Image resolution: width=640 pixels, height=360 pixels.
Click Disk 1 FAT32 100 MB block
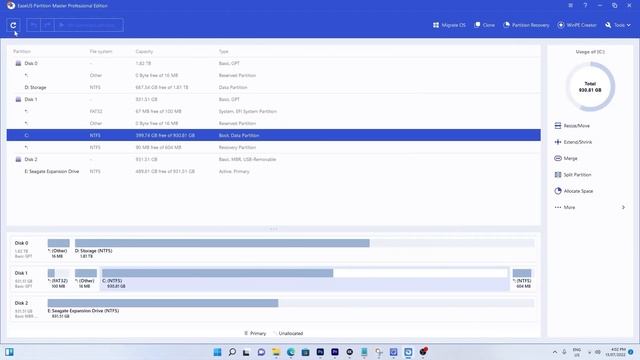point(58,273)
